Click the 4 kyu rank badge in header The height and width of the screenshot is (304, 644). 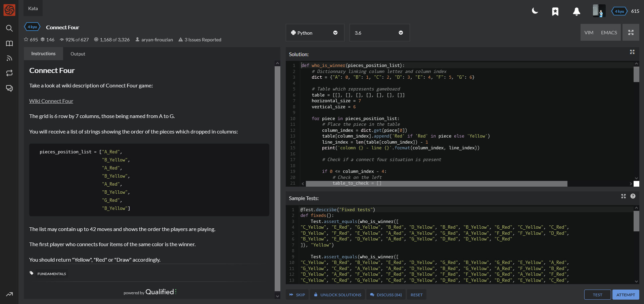click(619, 11)
